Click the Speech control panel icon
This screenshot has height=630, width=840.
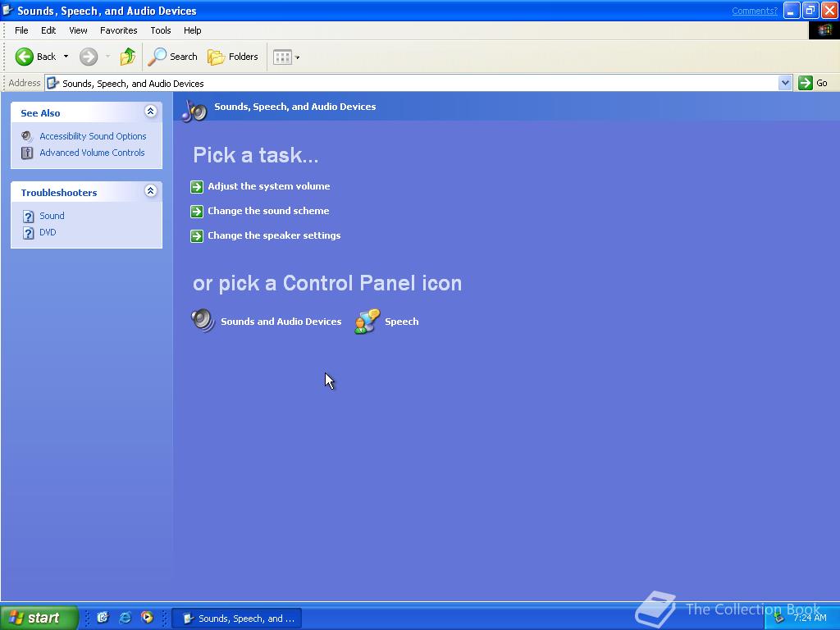[367, 321]
